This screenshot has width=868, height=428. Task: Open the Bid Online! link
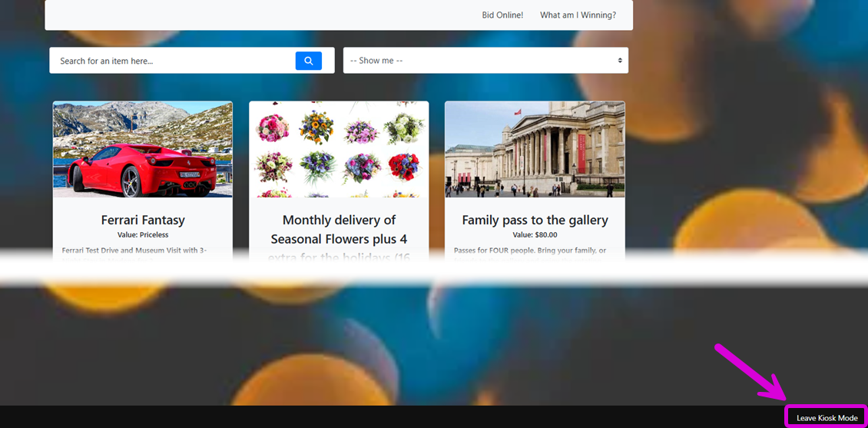tap(502, 15)
